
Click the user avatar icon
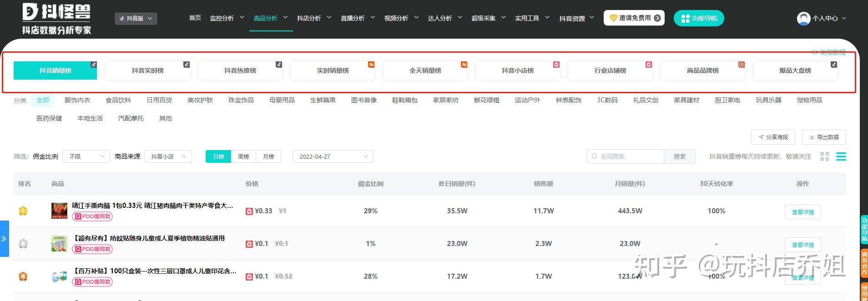[x=803, y=18]
